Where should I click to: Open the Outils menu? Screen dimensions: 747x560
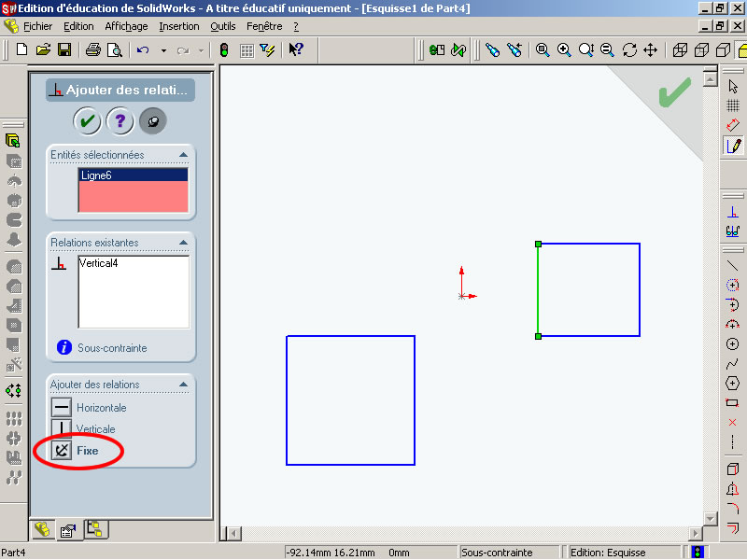[x=223, y=27]
